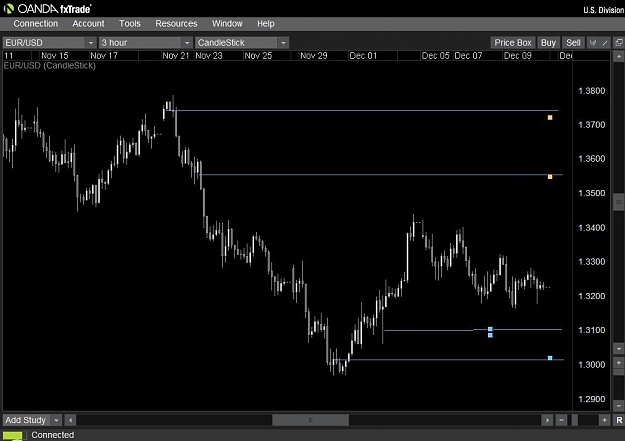Click the 1.3800 price axis label
Screen dimensions: 625x441
tap(592, 91)
